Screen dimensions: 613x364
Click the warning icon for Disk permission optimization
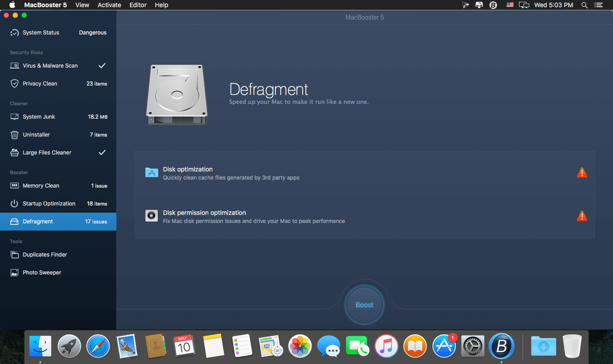(x=582, y=216)
